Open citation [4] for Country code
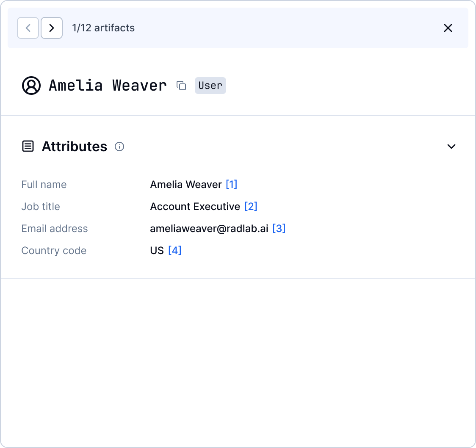This screenshot has height=448, width=476. tap(174, 251)
